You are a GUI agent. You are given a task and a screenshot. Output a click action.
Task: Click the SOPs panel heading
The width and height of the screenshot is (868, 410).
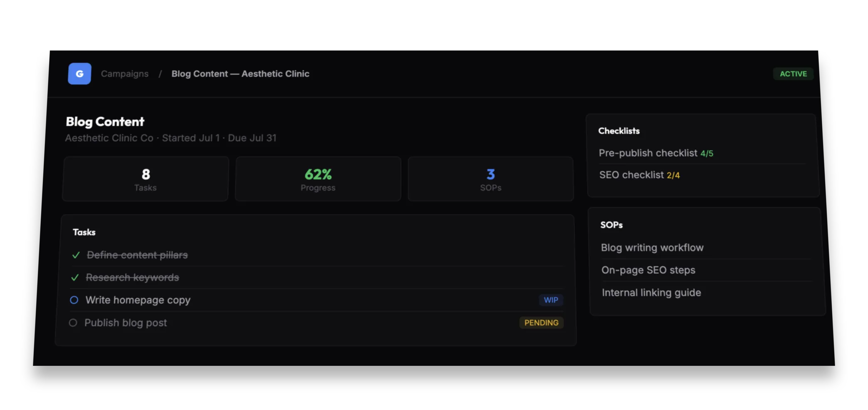point(611,225)
